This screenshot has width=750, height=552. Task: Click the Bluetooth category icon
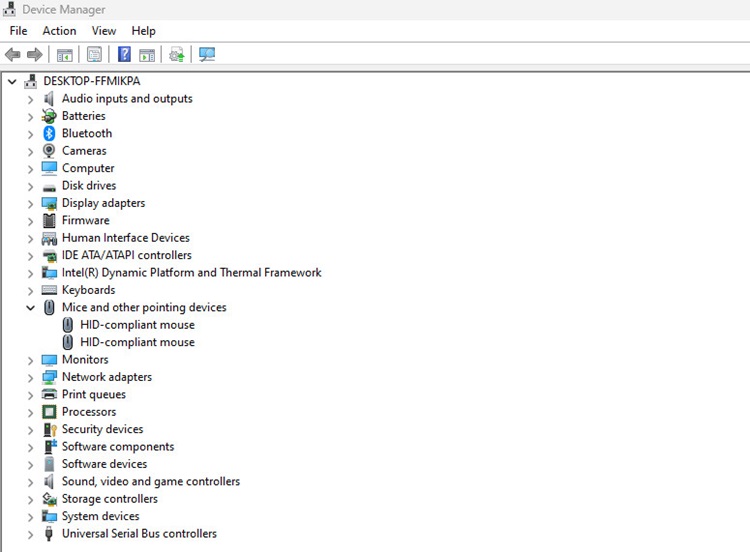(x=49, y=133)
